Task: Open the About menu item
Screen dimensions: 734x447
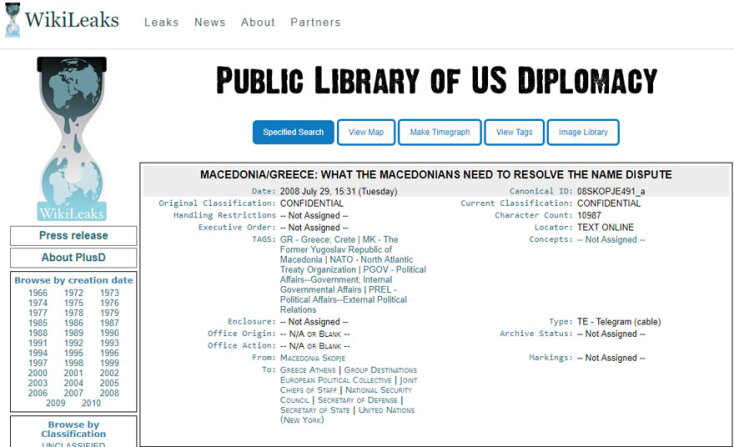Action: [258, 22]
